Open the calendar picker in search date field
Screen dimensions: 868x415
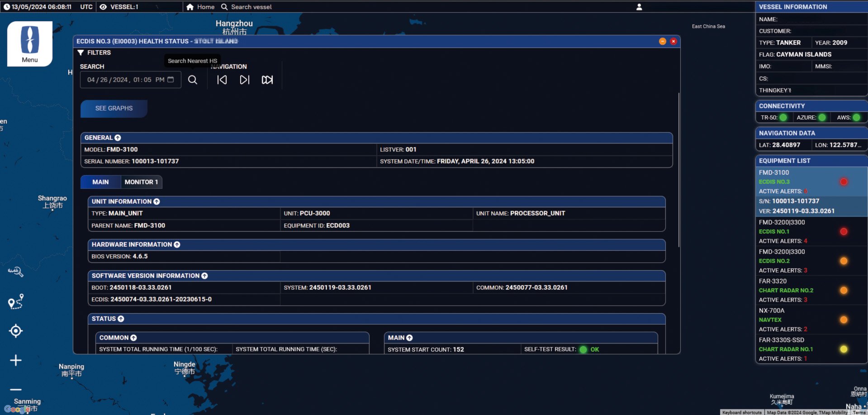point(171,80)
